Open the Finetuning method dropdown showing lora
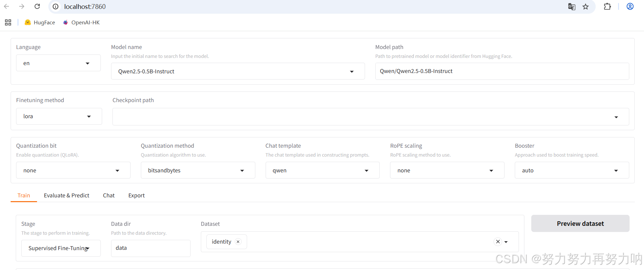The image size is (644, 270). click(x=59, y=116)
